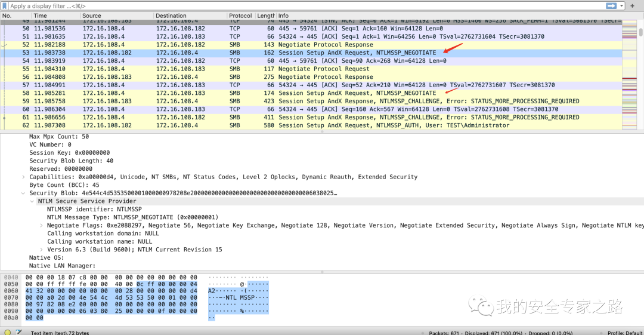Select packet 59 NTLMSSP_CHALLENGE response row
644x335 pixels.
(311, 102)
